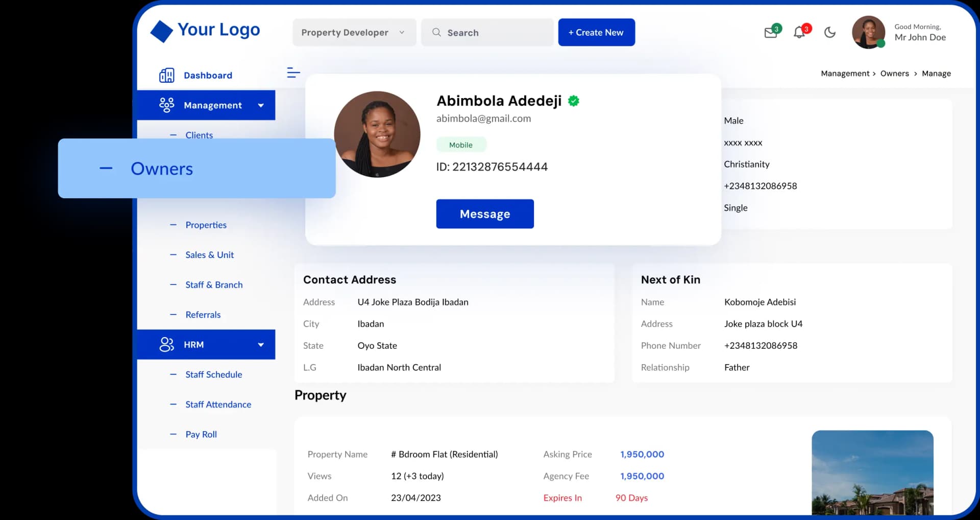Collapse the Management section chevron

261,105
